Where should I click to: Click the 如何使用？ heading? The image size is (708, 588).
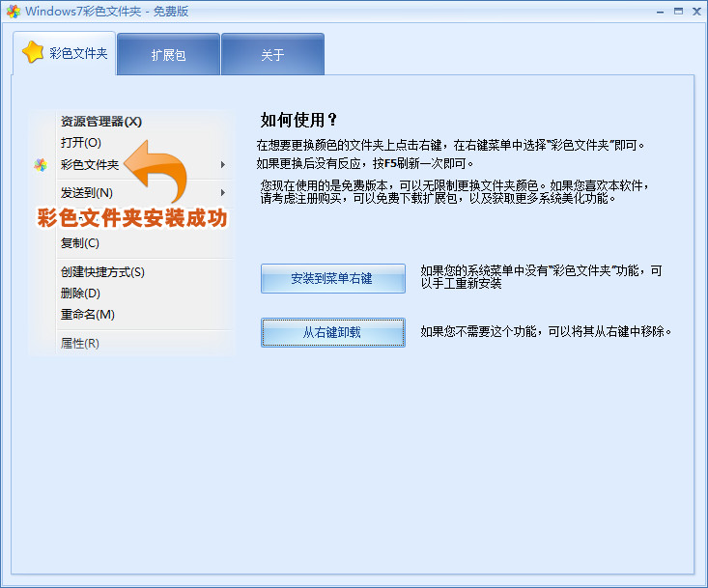coord(298,120)
